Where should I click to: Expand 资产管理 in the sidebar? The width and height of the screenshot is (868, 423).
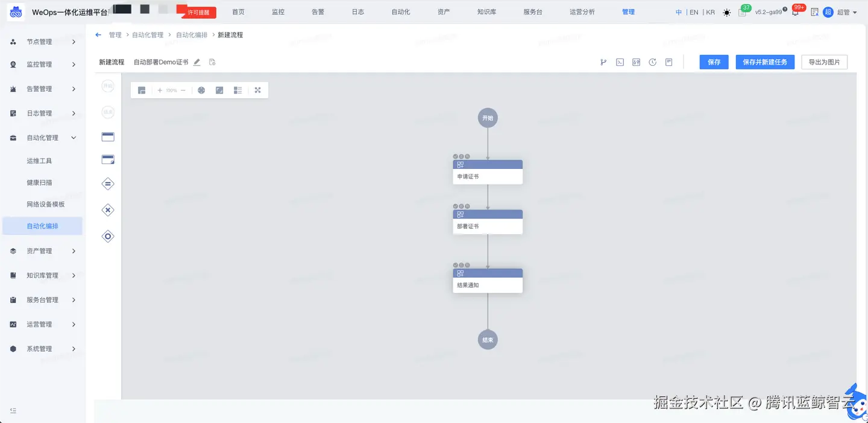point(42,251)
